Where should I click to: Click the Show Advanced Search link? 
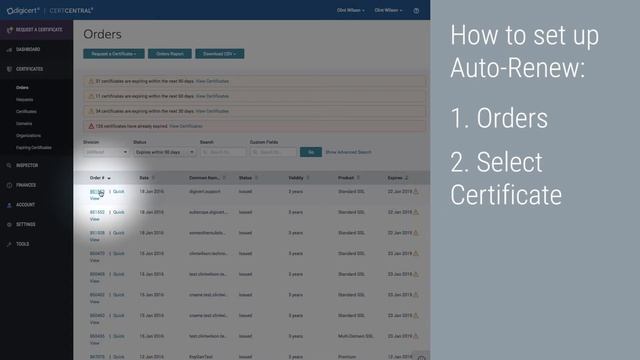[x=348, y=152]
